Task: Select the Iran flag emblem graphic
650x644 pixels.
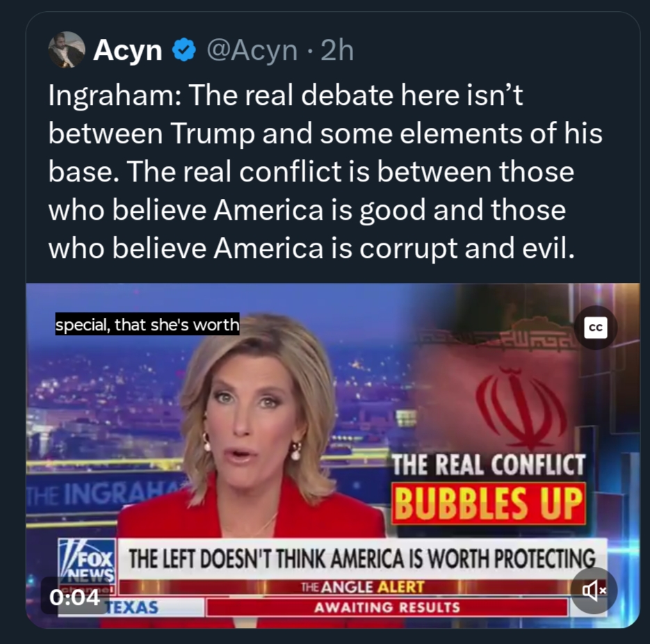Action: (521, 408)
